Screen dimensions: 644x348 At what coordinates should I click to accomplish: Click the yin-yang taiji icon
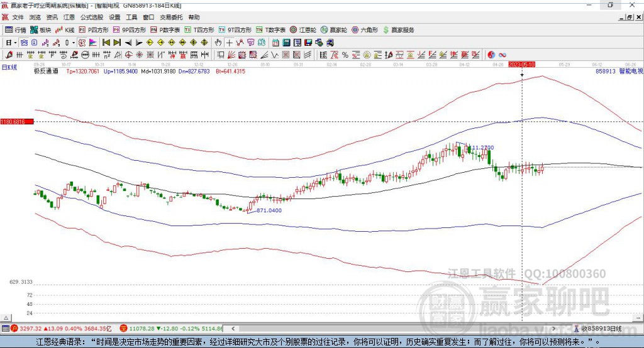491,55
